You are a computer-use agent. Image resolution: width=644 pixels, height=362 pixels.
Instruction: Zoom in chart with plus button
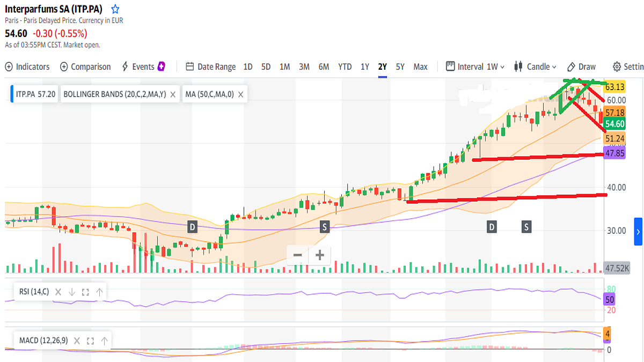click(x=320, y=255)
